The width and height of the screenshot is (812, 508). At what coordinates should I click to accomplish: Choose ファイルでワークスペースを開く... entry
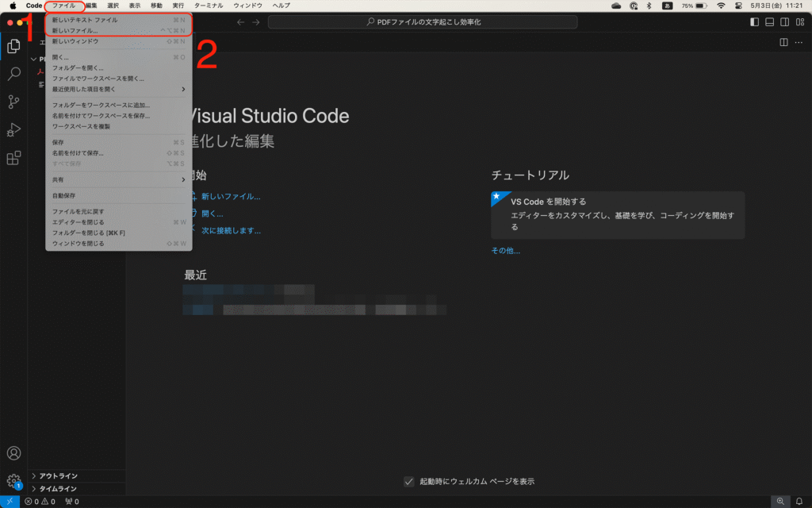point(119,79)
